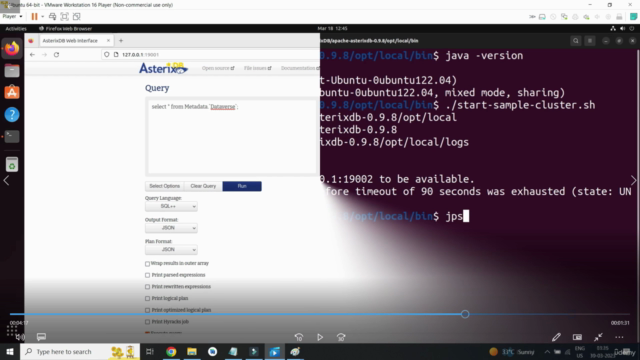Open a new Firefox tab
The width and height of the screenshot is (640, 360).
[x=121, y=41]
